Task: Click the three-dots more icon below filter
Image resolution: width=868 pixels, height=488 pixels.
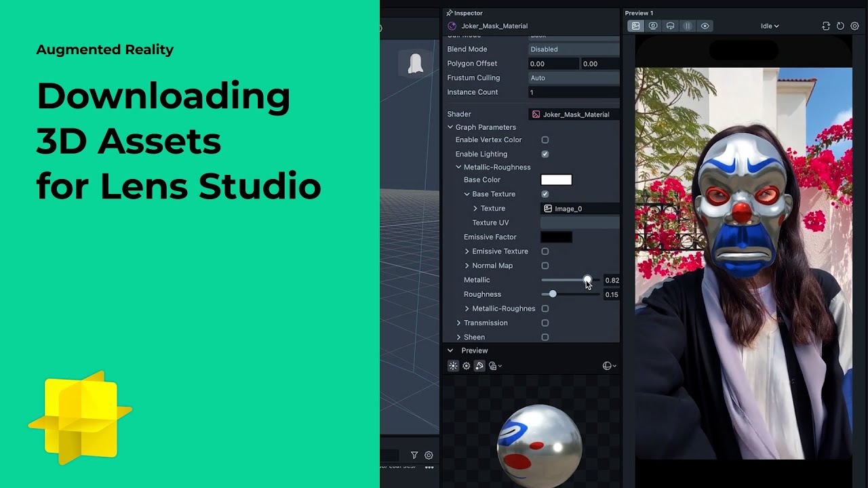Action: click(429, 467)
